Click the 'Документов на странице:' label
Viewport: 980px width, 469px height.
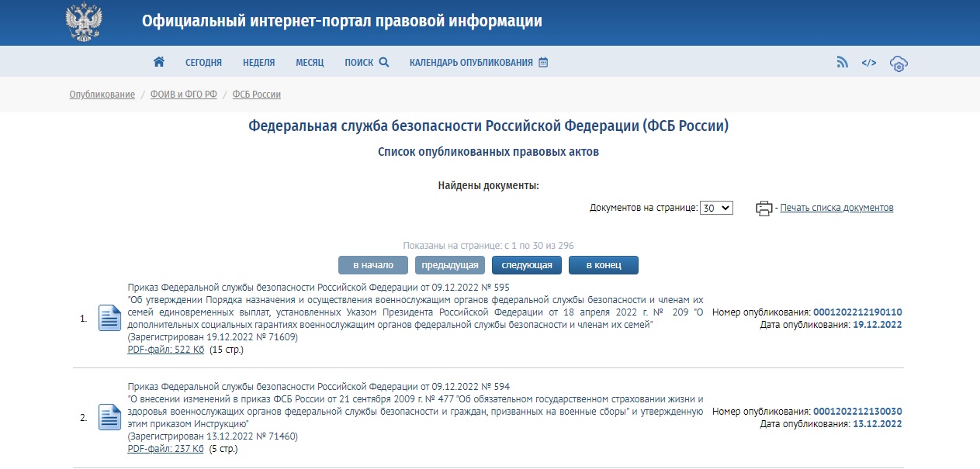pyautogui.click(x=643, y=208)
